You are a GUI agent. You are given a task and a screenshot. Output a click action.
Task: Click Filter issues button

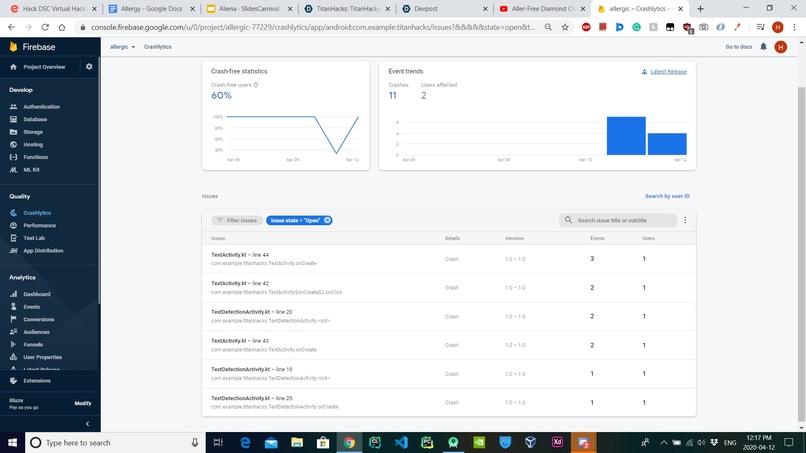pyautogui.click(x=237, y=220)
